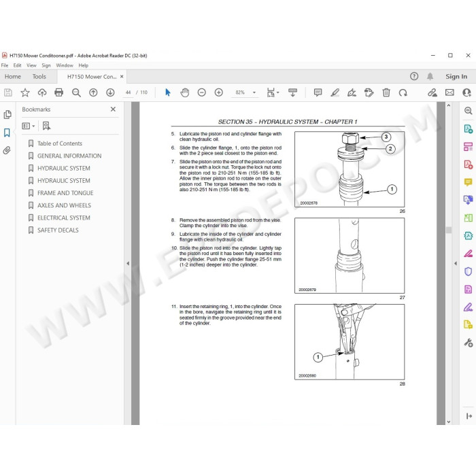Viewport: 476px width, 476px height.
Task: Collapse the left navigation pane arrow
Action: coord(128,263)
